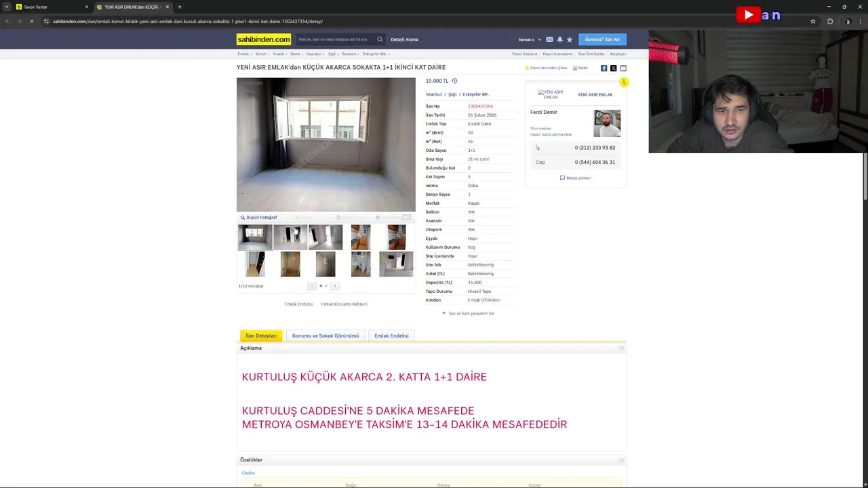Open the browser tab search chevron
This screenshot has width=868, height=488.
tap(7, 7)
